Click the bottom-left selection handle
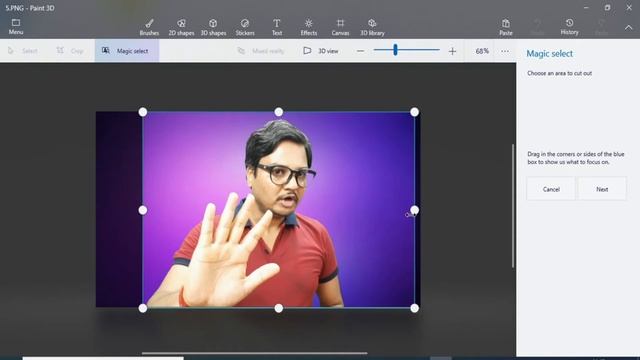Image resolution: width=640 pixels, height=360 pixels. pos(142,309)
